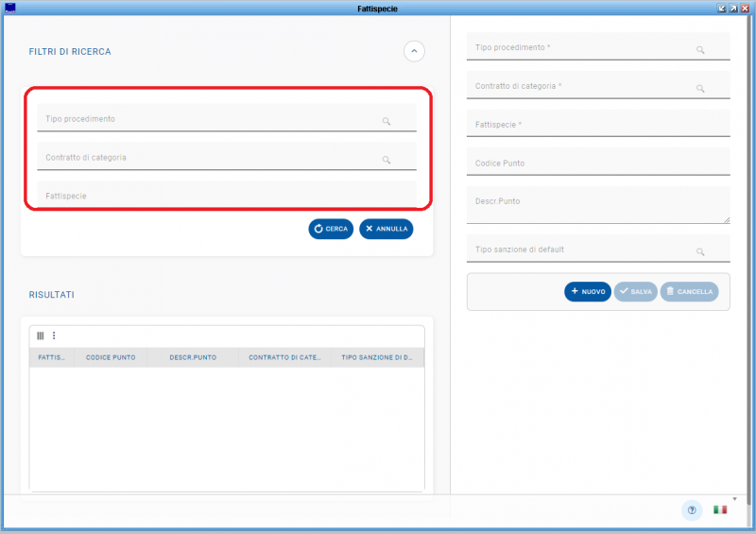Delete the record with CANCELLA button

(x=690, y=291)
